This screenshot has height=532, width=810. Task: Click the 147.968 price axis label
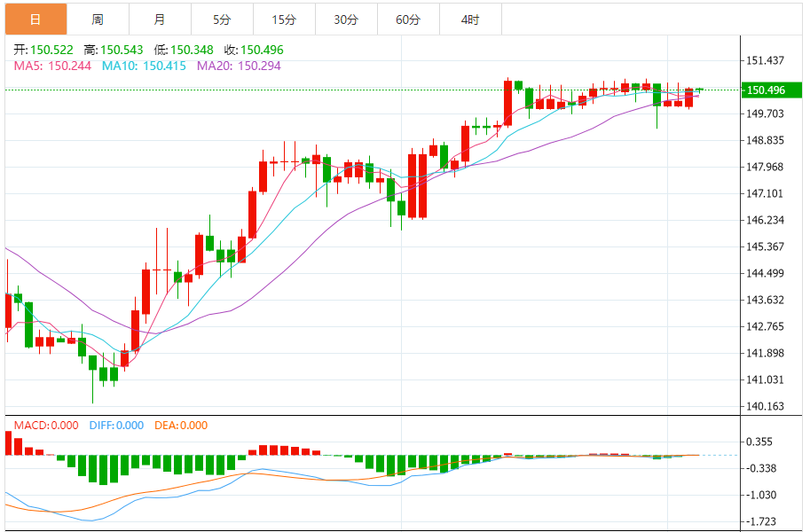click(x=765, y=167)
